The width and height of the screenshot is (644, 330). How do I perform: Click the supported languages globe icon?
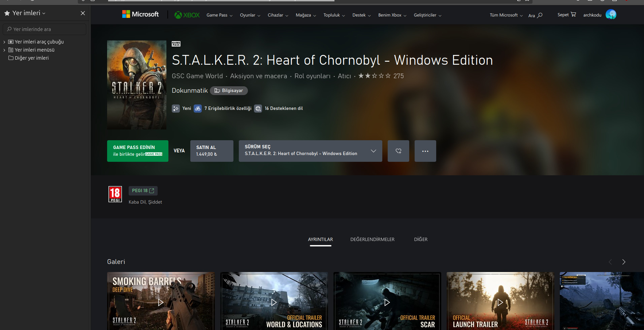click(258, 109)
